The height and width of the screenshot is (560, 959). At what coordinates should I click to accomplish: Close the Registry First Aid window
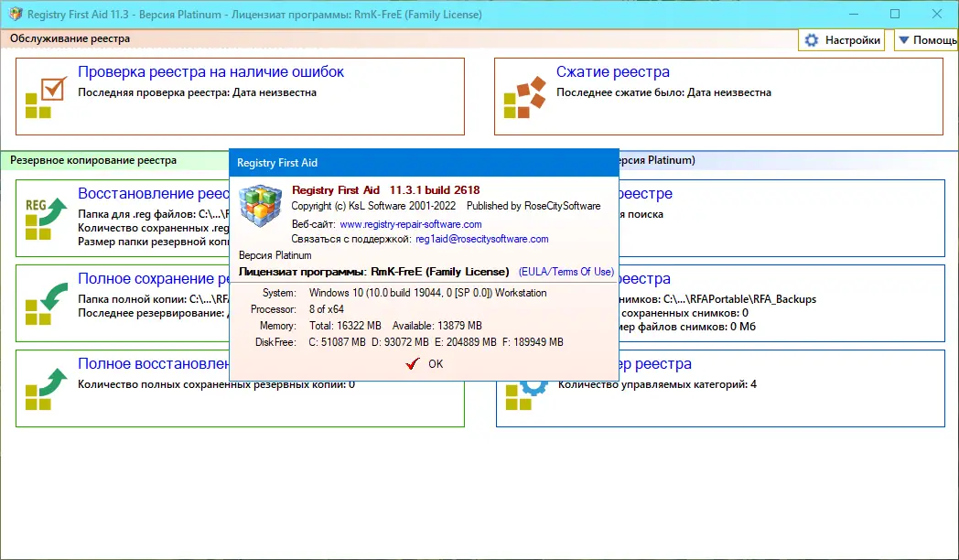(936, 14)
